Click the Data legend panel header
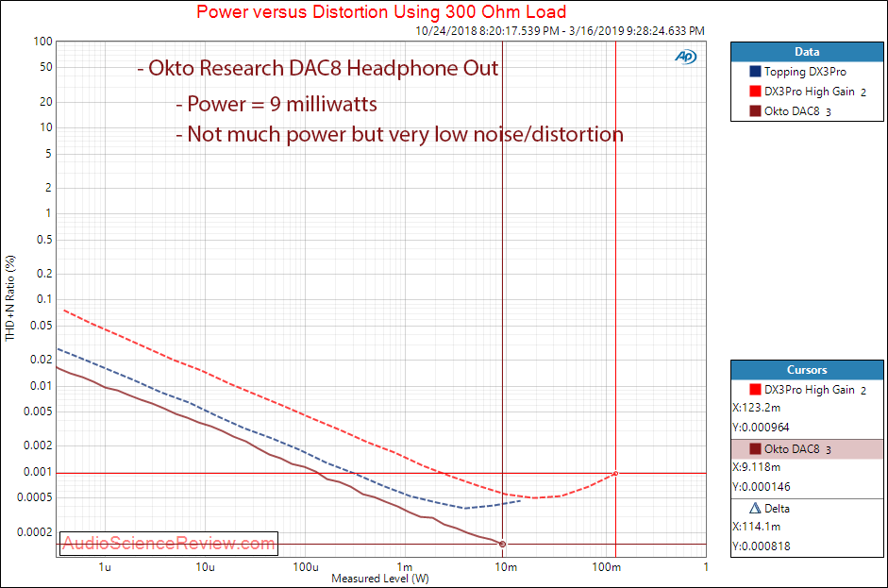Image resolution: width=888 pixels, height=588 pixels. click(807, 52)
